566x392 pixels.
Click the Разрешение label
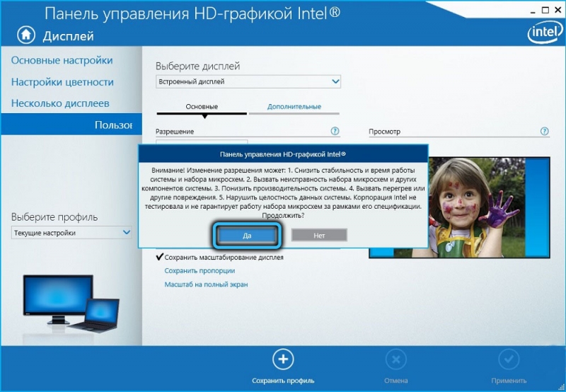(175, 132)
